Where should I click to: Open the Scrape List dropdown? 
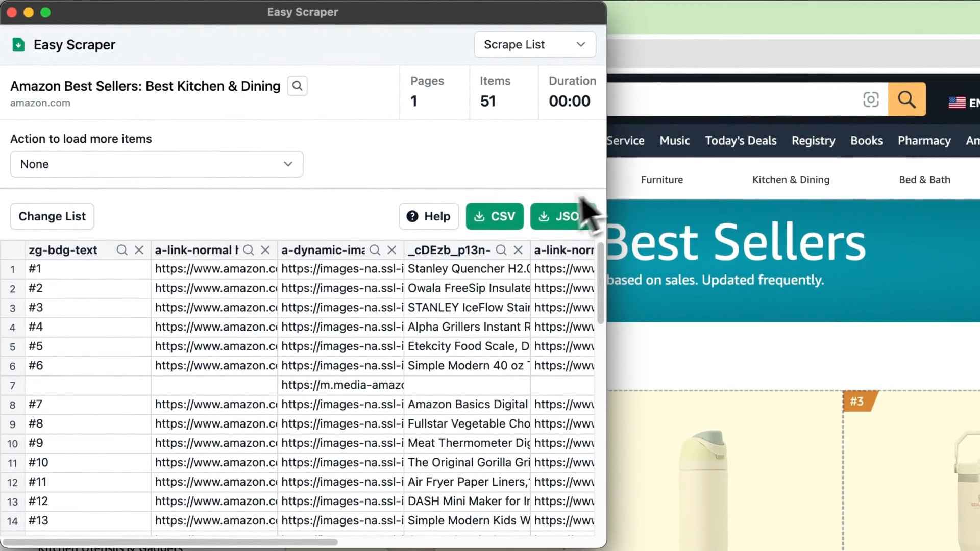(x=534, y=45)
